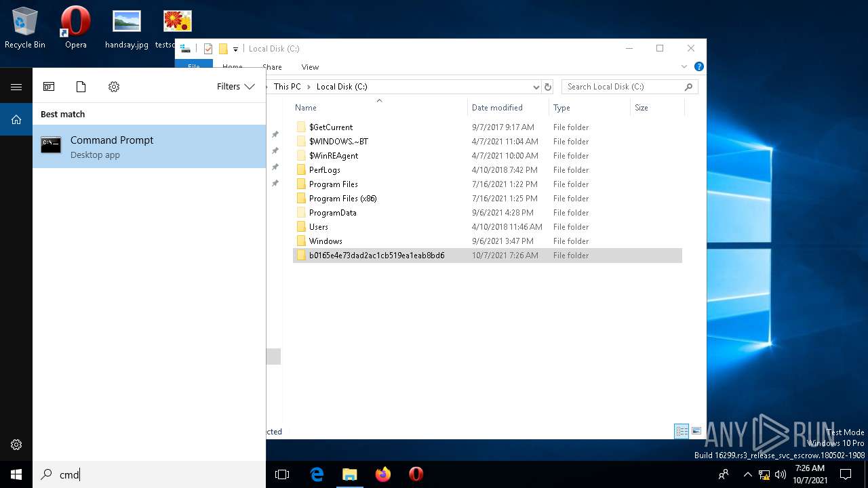The width and height of the screenshot is (868, 488).
Task: Open the Customize Quick Access Toolbar arrow
Action: (236, 49)
